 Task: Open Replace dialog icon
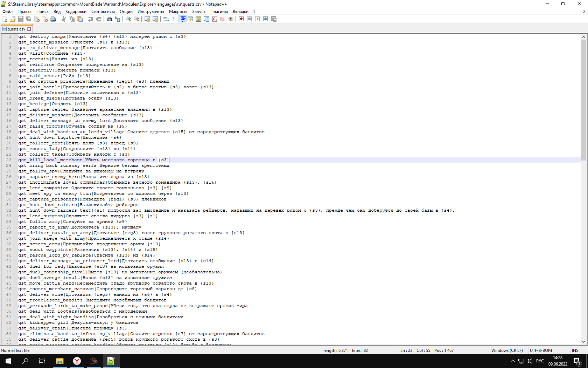pos(118,19)
